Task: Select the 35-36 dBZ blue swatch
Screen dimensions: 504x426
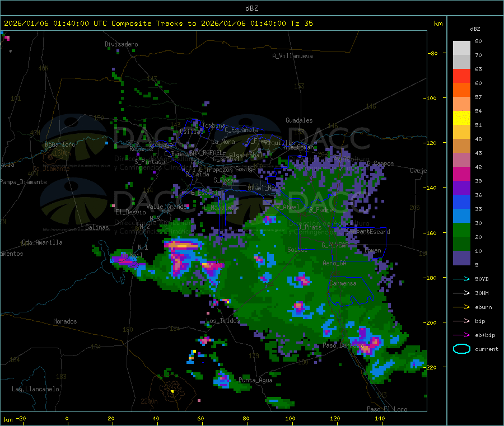Action: [x=461, y=202]
